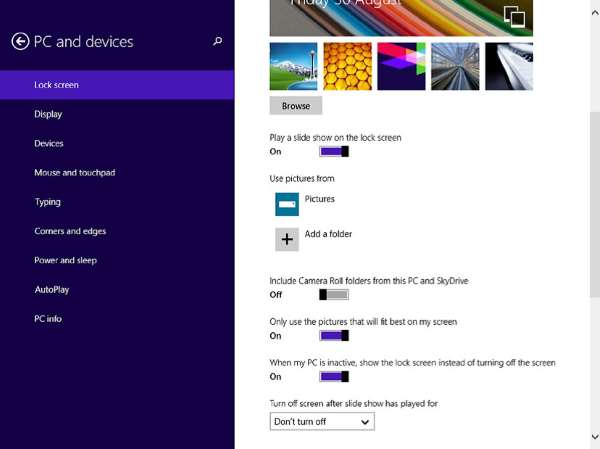Click the plus icon to add a folder
This screenshot has width=600, height=449.
[x=287, y=238]
